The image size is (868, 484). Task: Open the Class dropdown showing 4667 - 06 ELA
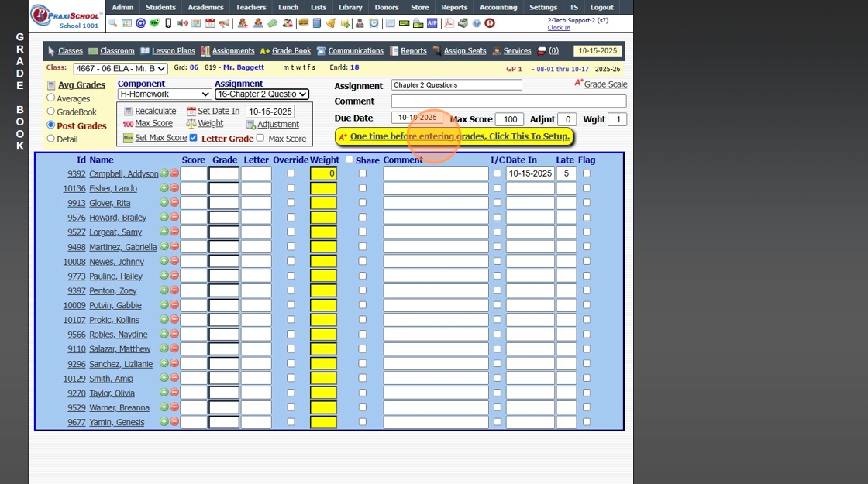120,69
